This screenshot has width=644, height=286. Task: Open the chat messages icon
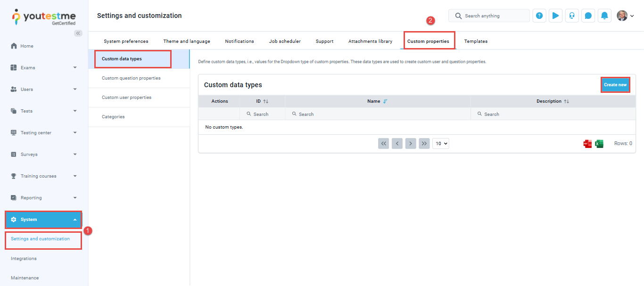[588, 16]
